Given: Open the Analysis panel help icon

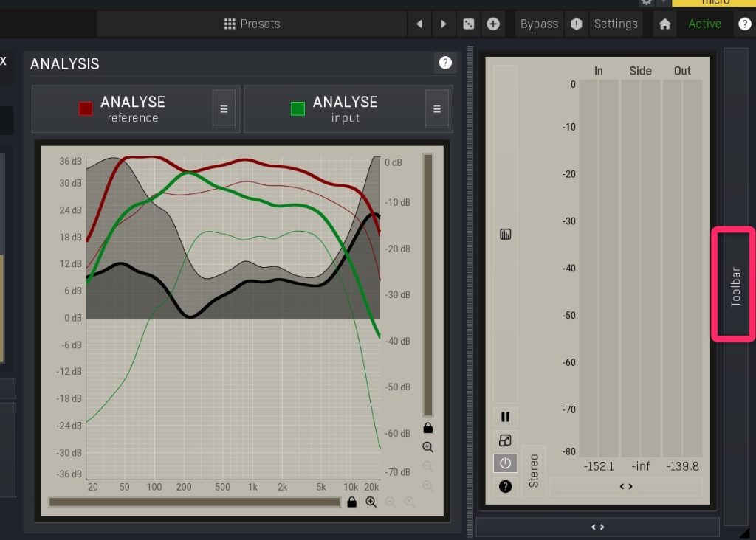Looking at the screenshot, I should [x=445, y=63].
